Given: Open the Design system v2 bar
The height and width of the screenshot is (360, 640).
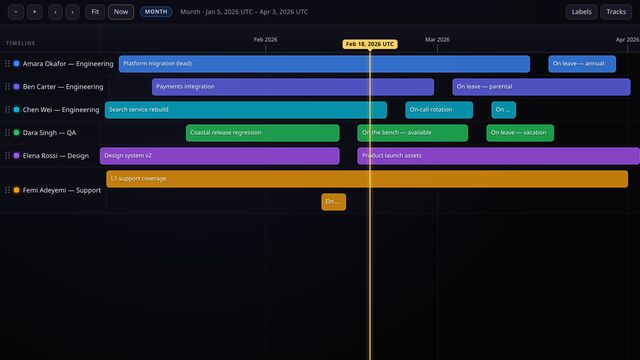Looking at the screenshot, I should click(x=220, y=156).
